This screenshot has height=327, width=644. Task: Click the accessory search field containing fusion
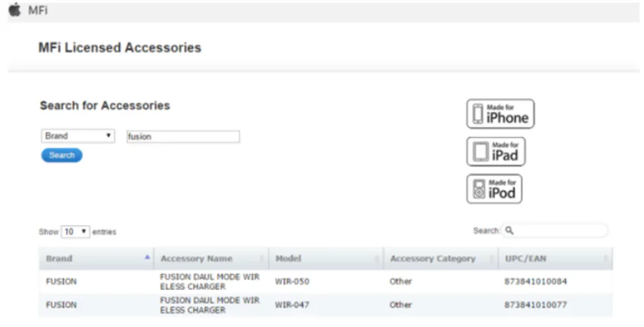(182, 137)
